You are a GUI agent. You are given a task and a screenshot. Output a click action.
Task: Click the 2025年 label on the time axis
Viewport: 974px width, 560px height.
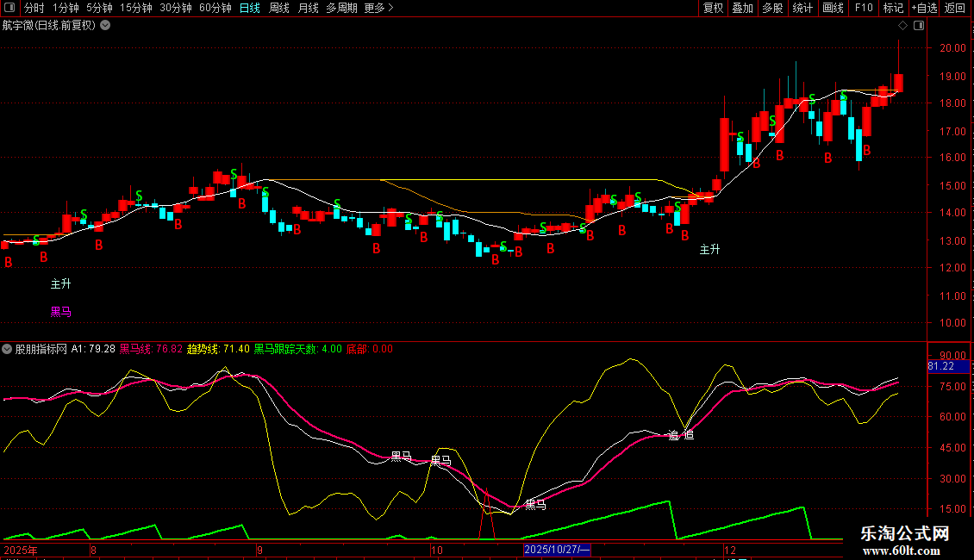[21, 550]
